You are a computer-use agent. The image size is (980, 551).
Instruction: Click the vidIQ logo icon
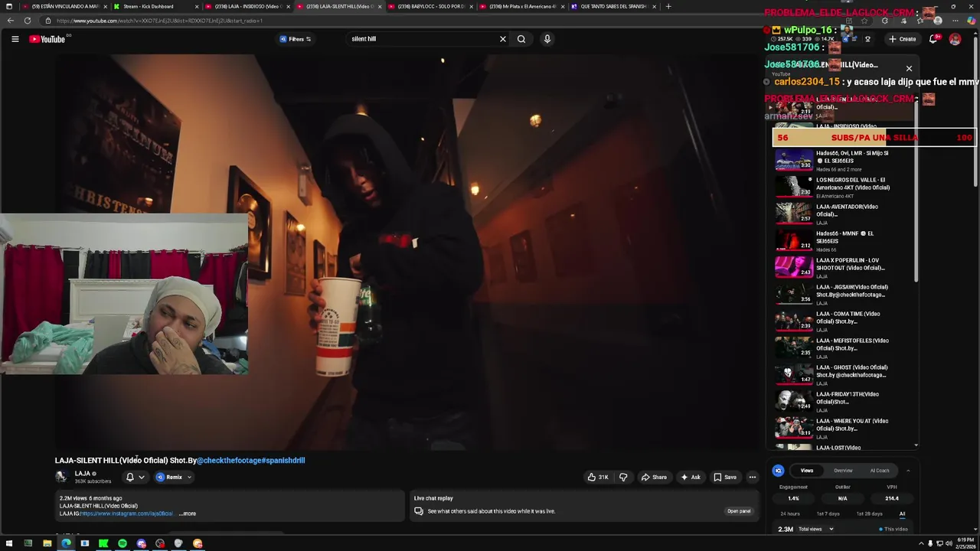tap(778, 471)
